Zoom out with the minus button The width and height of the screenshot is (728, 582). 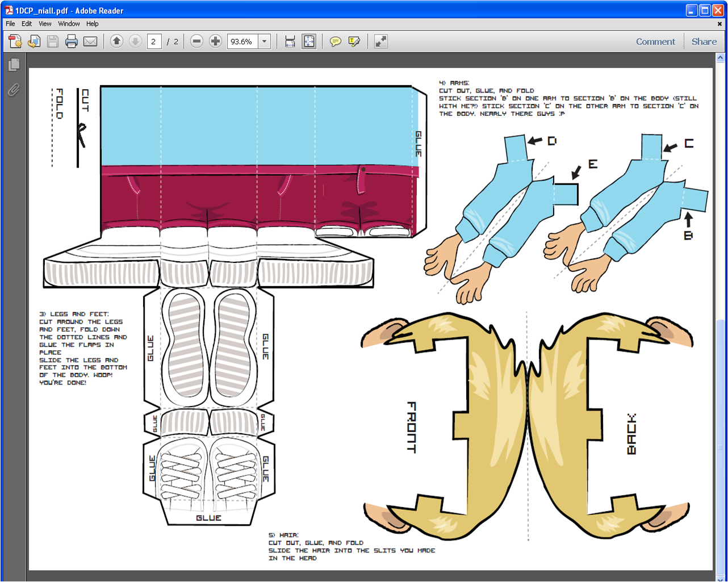[196, 41]
